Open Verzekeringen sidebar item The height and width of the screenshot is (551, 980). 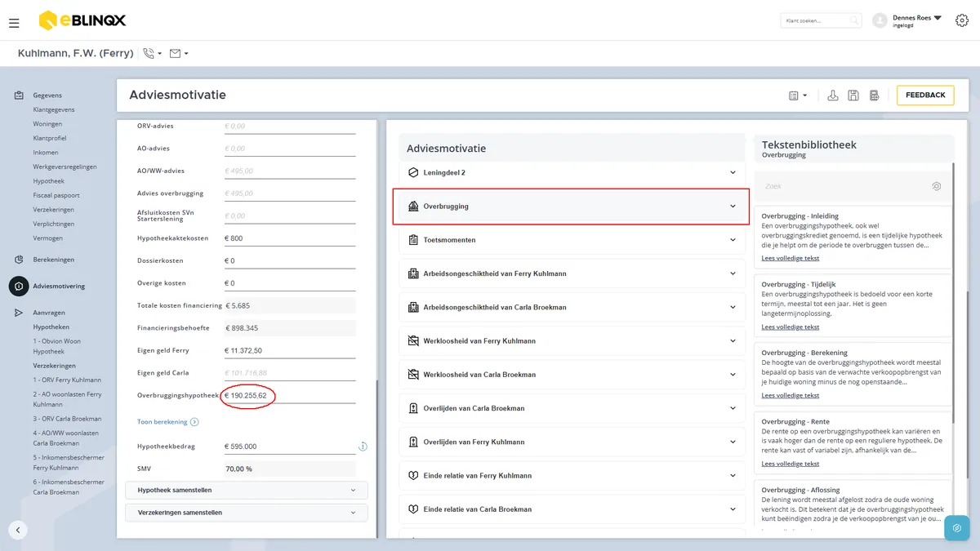coord(53,210)
